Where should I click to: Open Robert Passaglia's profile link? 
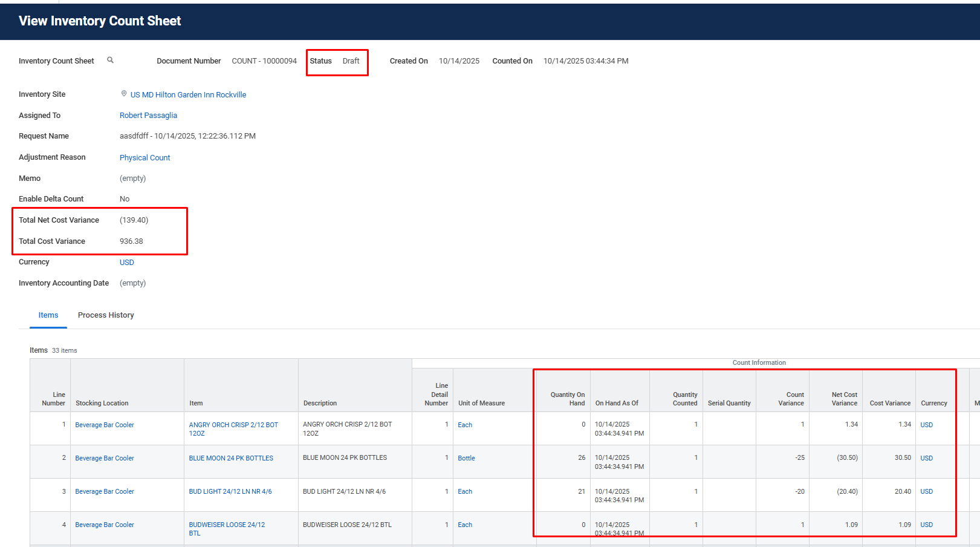tap(148, 116)
